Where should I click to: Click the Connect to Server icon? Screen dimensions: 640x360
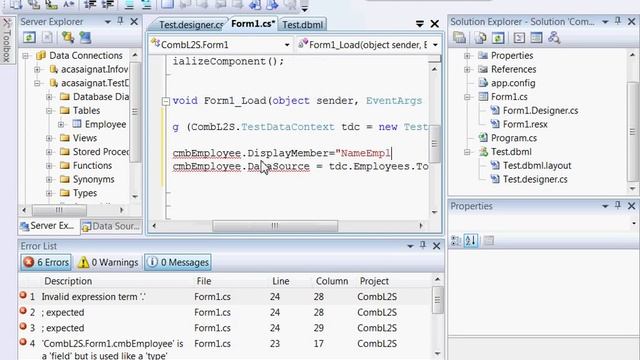85,38
